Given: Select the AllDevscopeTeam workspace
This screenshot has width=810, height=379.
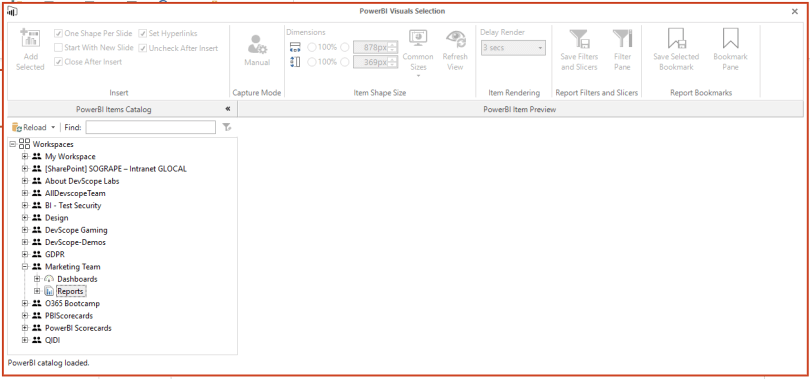Looking at the screenshot, I should [75, 193].
